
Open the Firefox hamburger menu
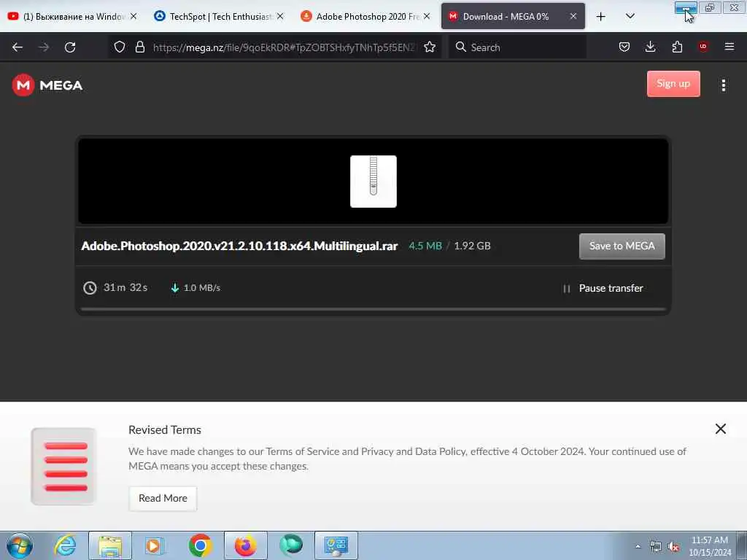(x=729, y=47)
